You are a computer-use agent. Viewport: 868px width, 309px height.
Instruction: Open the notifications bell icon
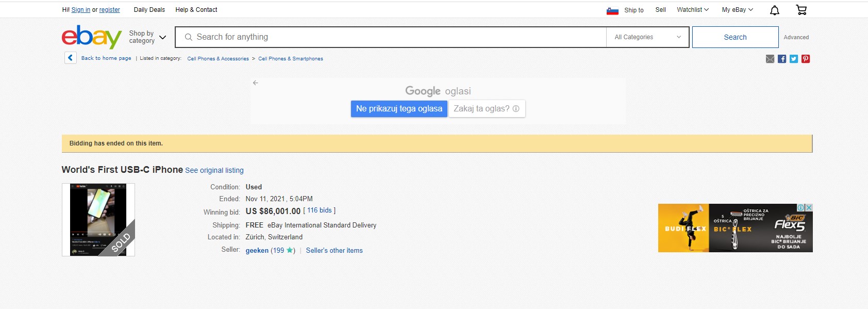774,10
